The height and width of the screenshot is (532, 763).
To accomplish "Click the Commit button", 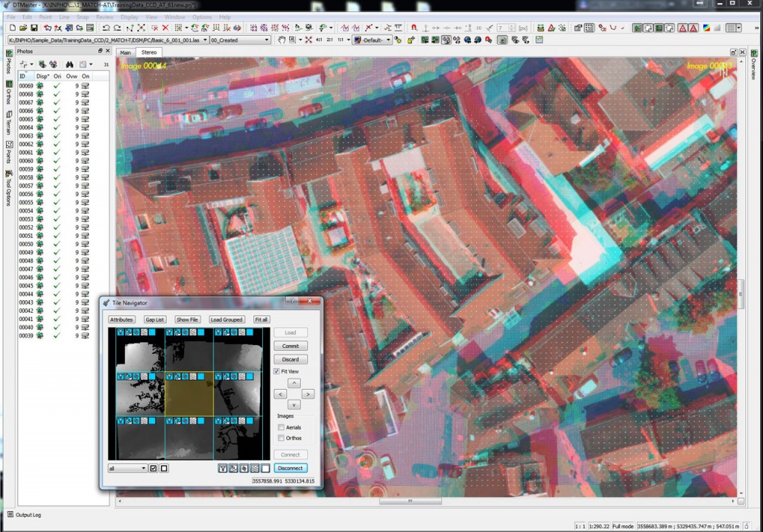I will pos(291,346).
